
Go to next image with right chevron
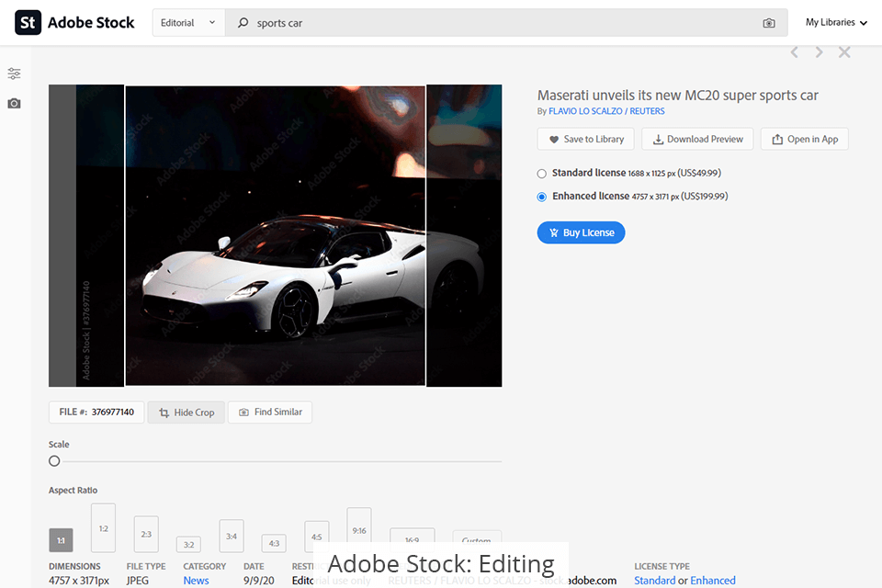[819, 52]
